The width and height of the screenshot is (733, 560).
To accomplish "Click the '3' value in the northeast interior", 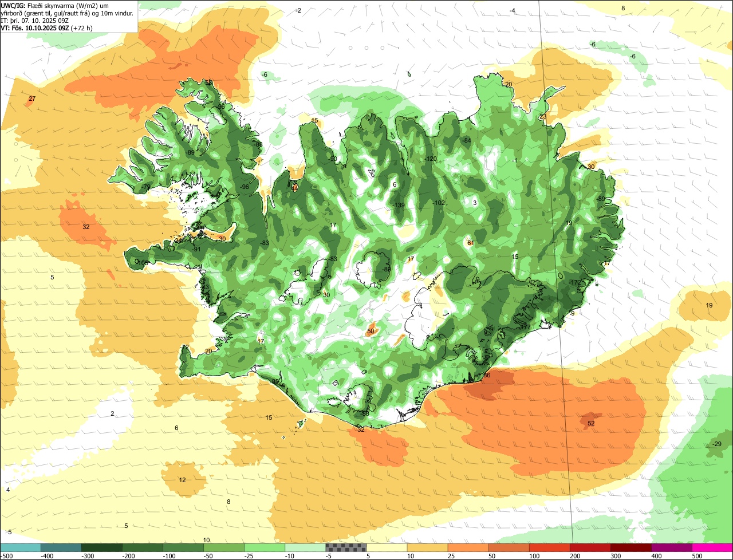I will coord(475,203).
